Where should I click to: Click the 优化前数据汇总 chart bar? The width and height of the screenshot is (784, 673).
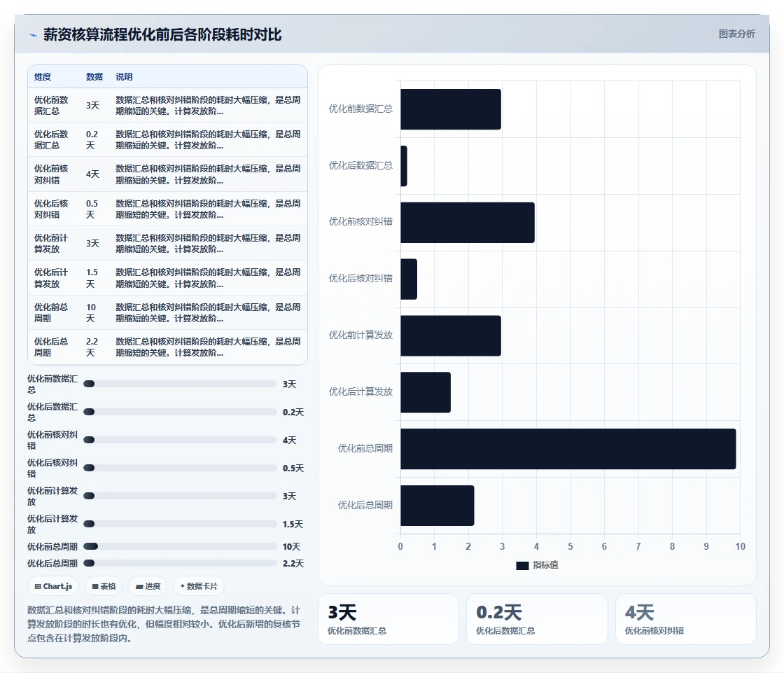pyautogui.click(x=451, y=109)
